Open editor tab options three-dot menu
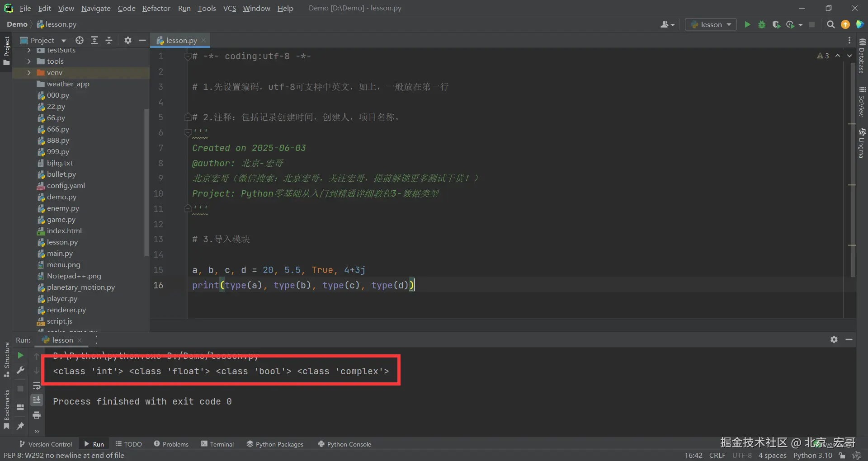Viewport: 868px width, 461px height. [849, 40]
